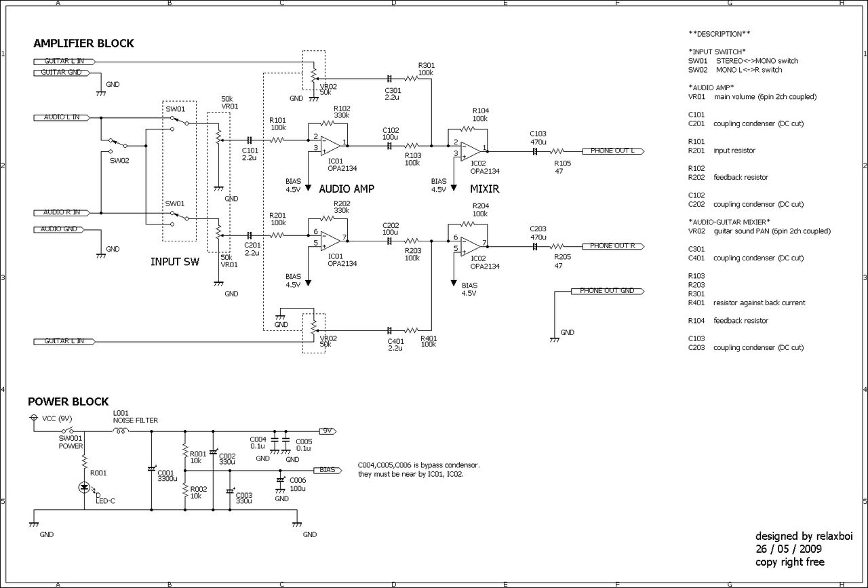This screenshot has width=868, height=588.
Task: Select the SW001 POWER switch symbol
Action: (68, 430)
